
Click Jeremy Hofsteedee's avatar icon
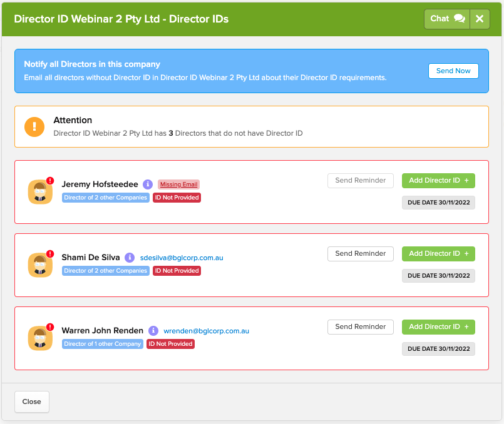pyautogui.click(x=40, y=191)
